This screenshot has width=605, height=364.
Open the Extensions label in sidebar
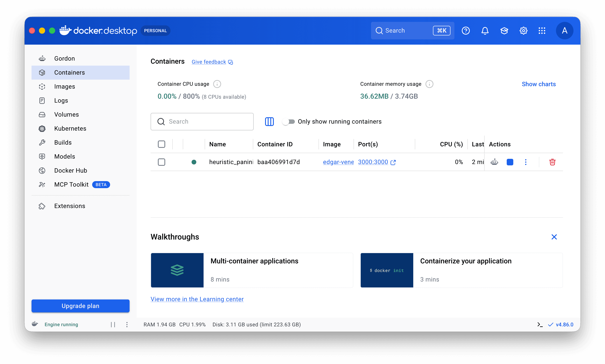click(x=70, y=206)
